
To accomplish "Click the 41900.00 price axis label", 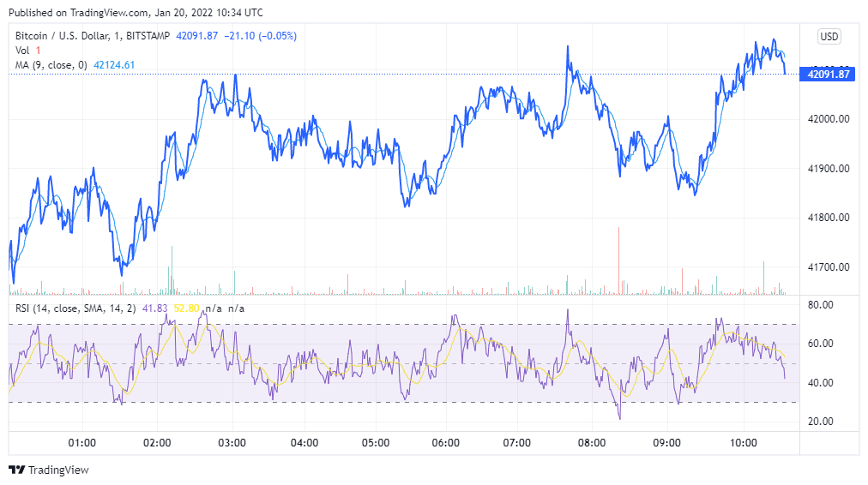I will click(x=829, y=169).
